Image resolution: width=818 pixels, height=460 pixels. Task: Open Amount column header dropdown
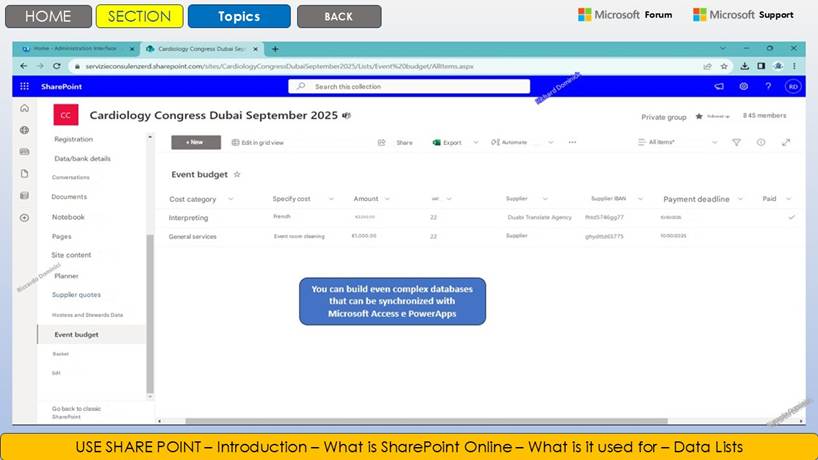[x=387, y=199]
